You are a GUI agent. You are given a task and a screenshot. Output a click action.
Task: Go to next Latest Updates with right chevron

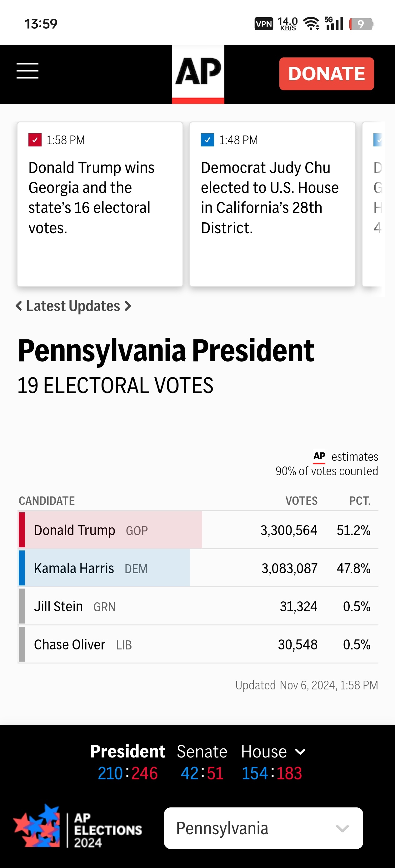128,306
